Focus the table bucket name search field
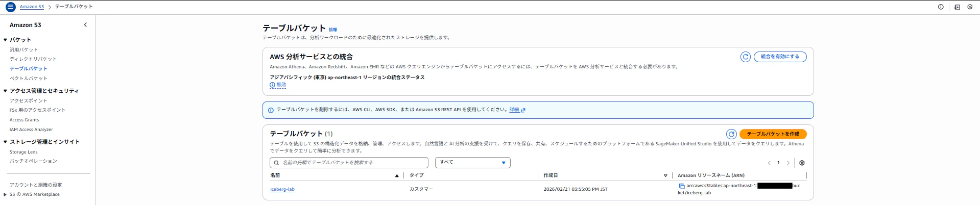Image resolution: width=980 pixels, height=205 pixels. (x=349, y=163)
